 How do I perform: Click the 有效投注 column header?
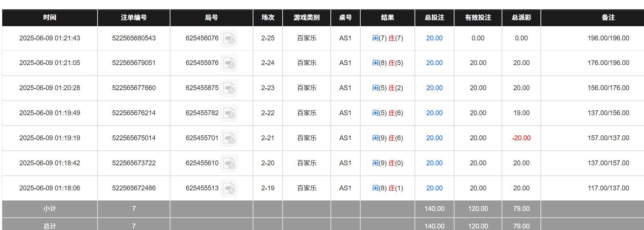tap(478, 18)
